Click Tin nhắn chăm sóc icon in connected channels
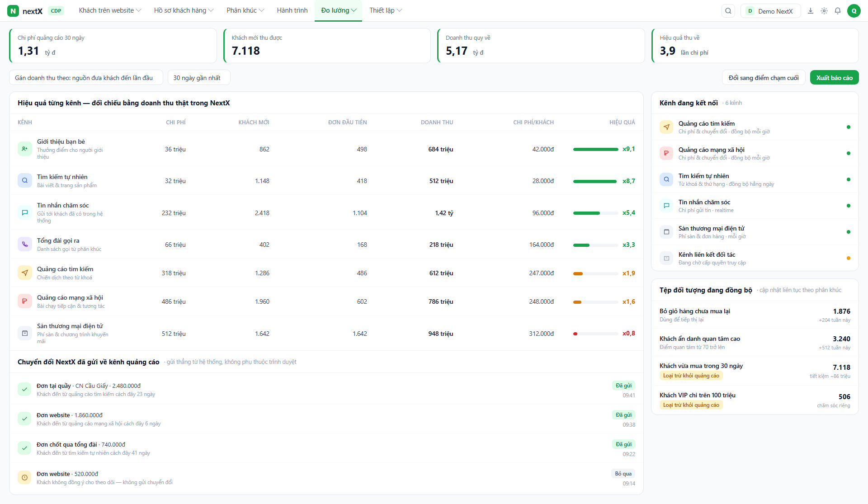This screenshot has height=504, width=868. [x=666, y=206]
